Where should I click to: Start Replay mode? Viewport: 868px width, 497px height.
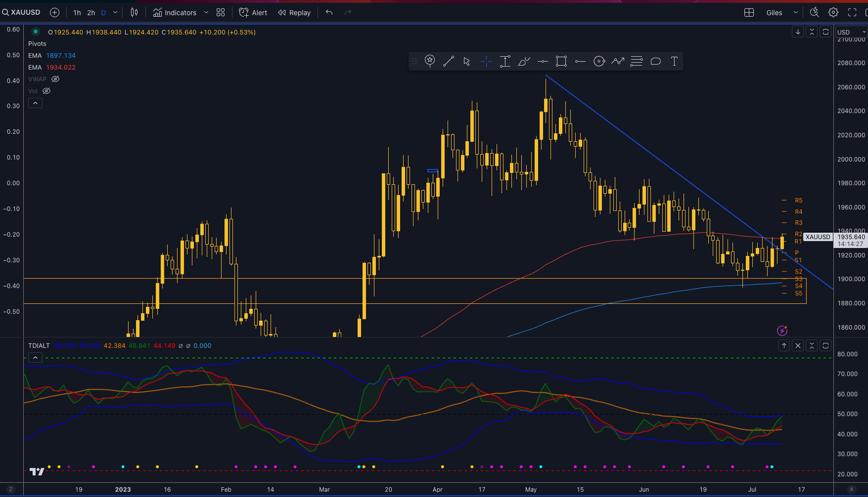294,12
